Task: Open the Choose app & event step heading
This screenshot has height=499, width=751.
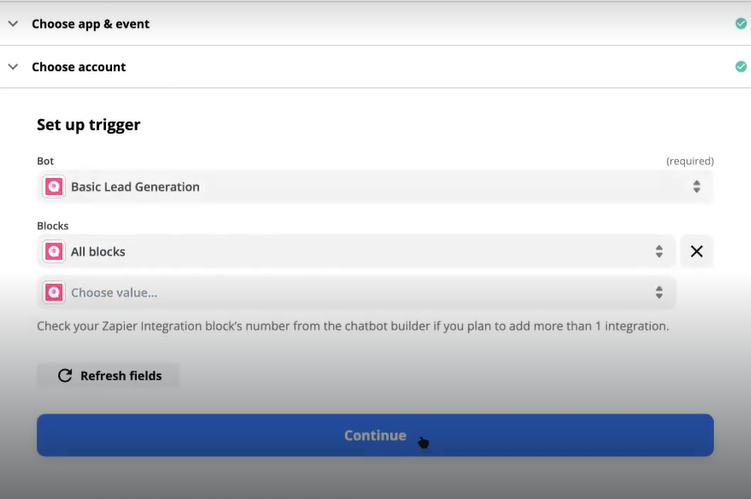Action: click(91, 24)
